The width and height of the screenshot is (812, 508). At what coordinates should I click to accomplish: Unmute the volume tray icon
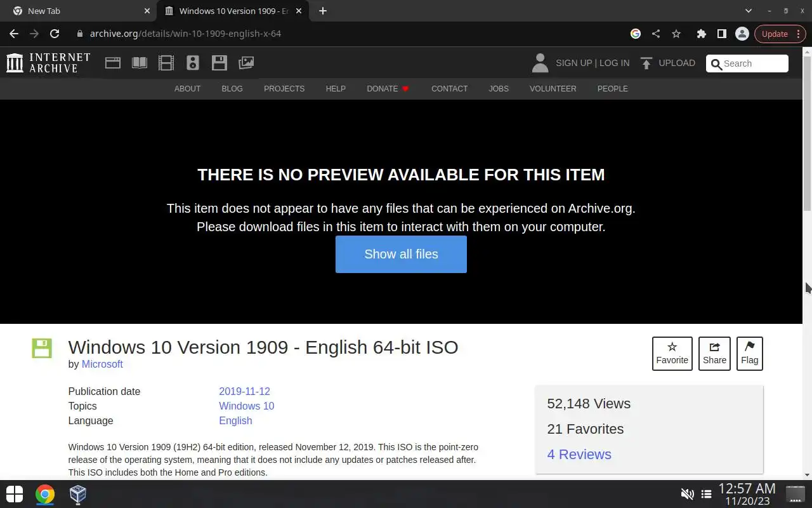[687, 494]
